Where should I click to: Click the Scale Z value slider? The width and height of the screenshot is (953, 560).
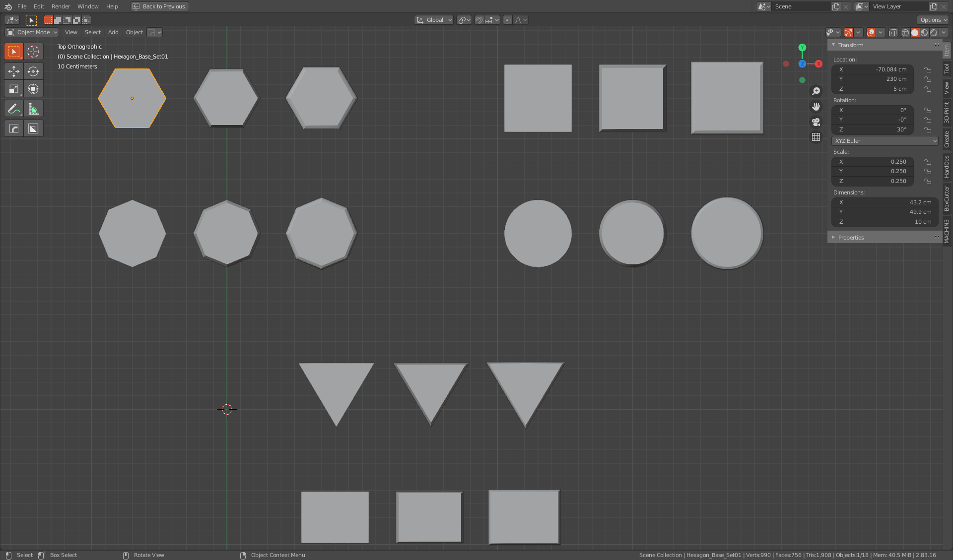872,181
